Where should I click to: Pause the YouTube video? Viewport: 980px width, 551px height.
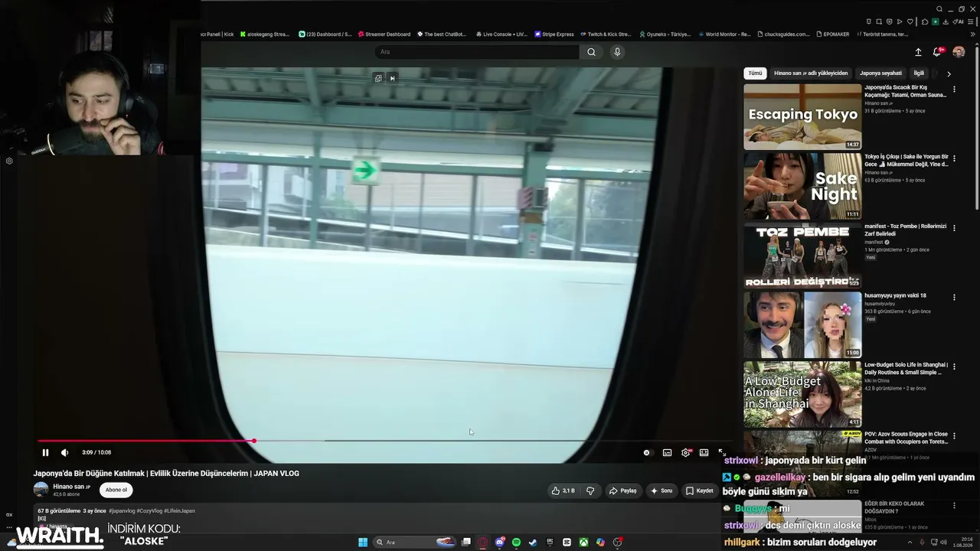pos(45,452)
